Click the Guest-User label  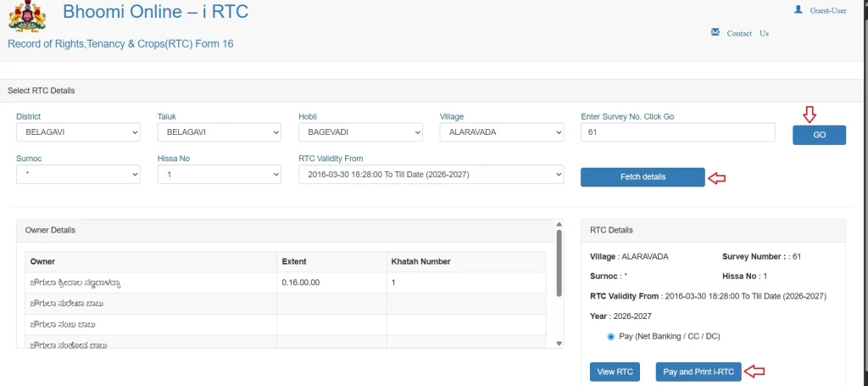(828, 10)
